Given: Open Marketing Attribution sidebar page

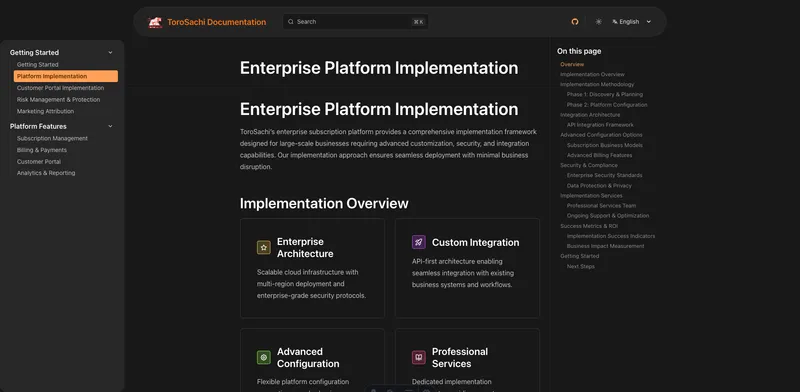Looking at the screenshot, I should [45, 111].
